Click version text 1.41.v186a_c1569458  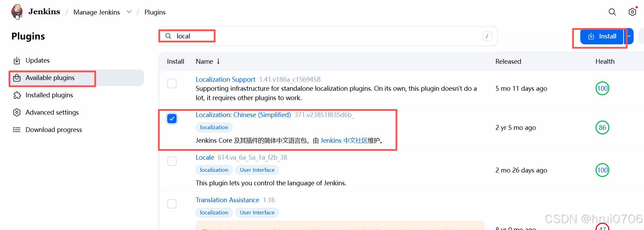pos(290,79)
